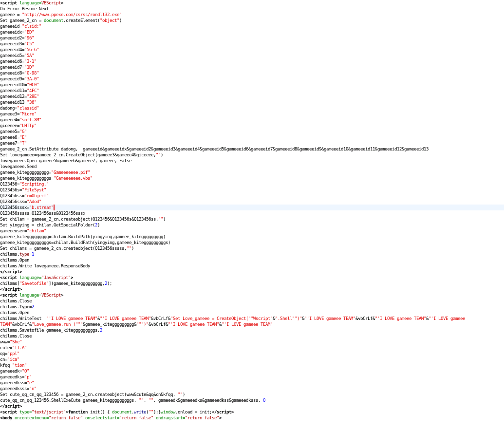Click "window.onload = init" text
504x431 pixels.
click(185, 412)
